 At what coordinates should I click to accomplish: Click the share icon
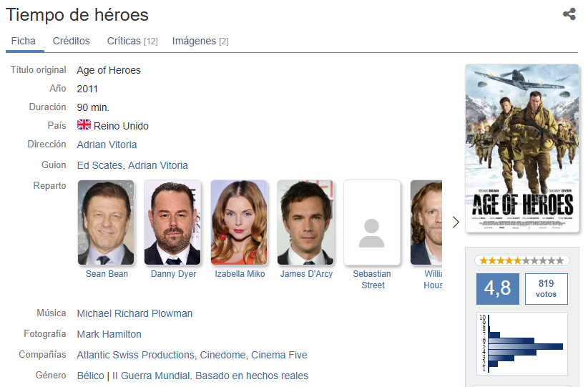pos(569,14)
